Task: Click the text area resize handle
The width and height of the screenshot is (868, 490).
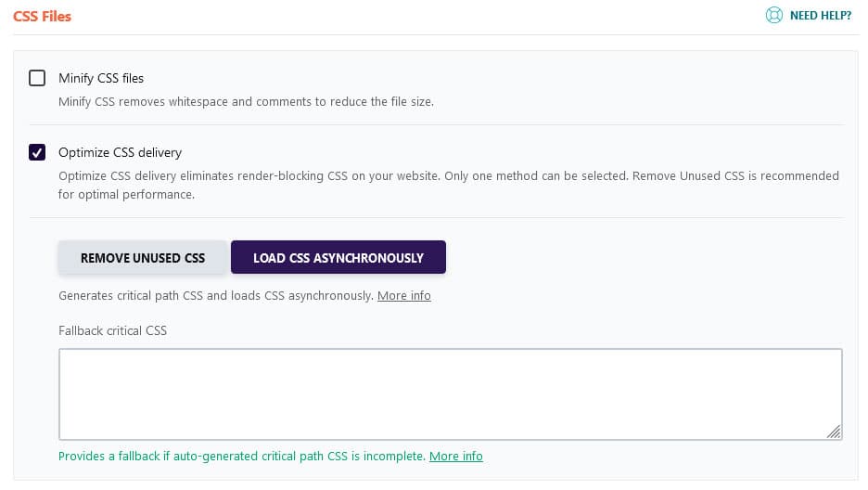Action: [x=834, y=432]
